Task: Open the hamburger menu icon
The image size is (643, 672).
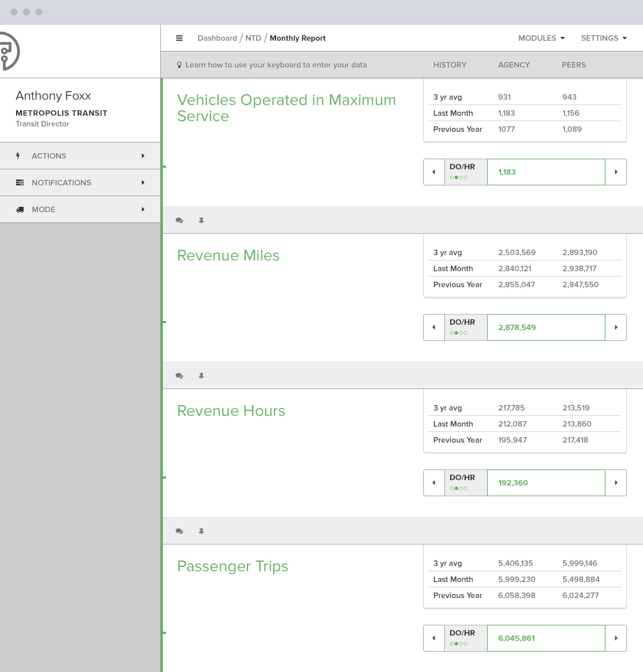Action: coord(180,38)
